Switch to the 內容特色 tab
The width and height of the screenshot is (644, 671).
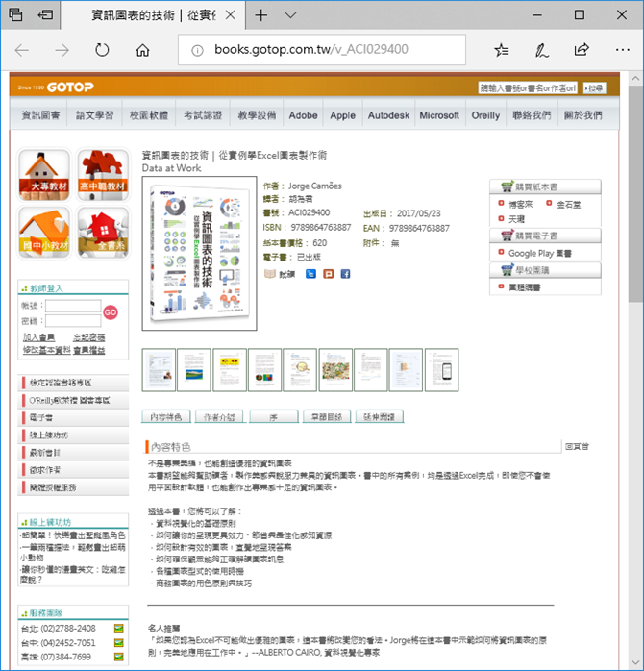(166, 417)
